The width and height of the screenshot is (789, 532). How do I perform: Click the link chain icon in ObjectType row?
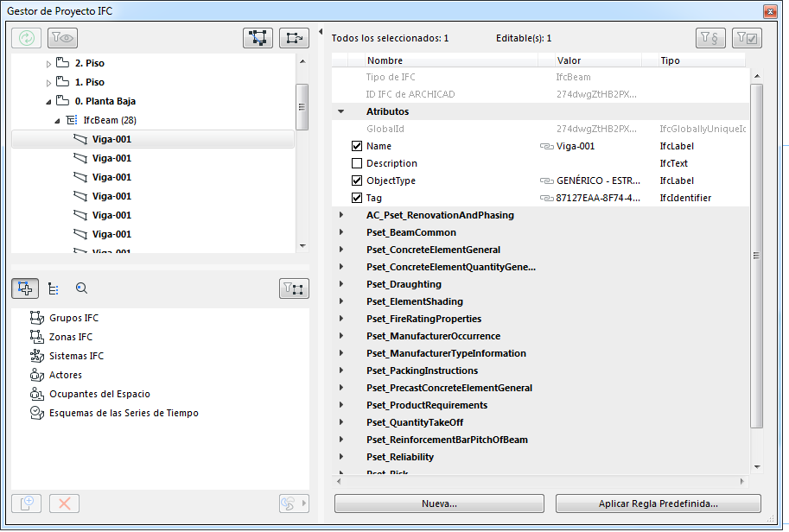[x=546, y=181]
